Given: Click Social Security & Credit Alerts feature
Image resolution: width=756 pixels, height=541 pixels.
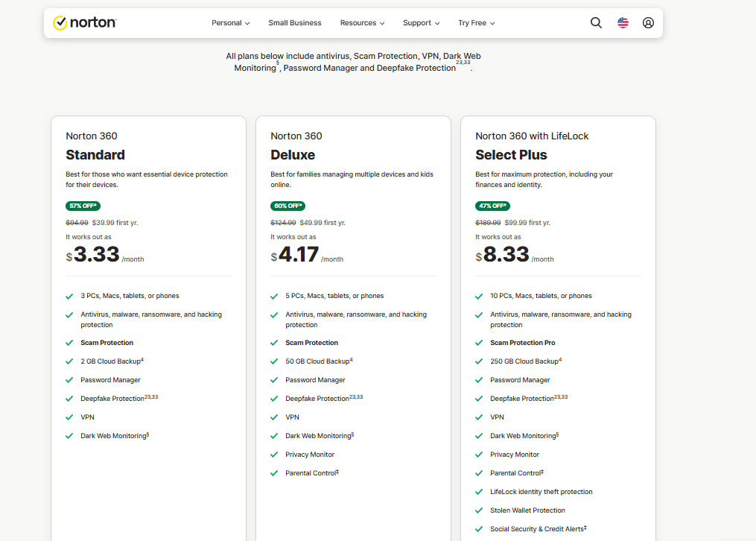Looking at the screenshot, I should coord(539,529).
